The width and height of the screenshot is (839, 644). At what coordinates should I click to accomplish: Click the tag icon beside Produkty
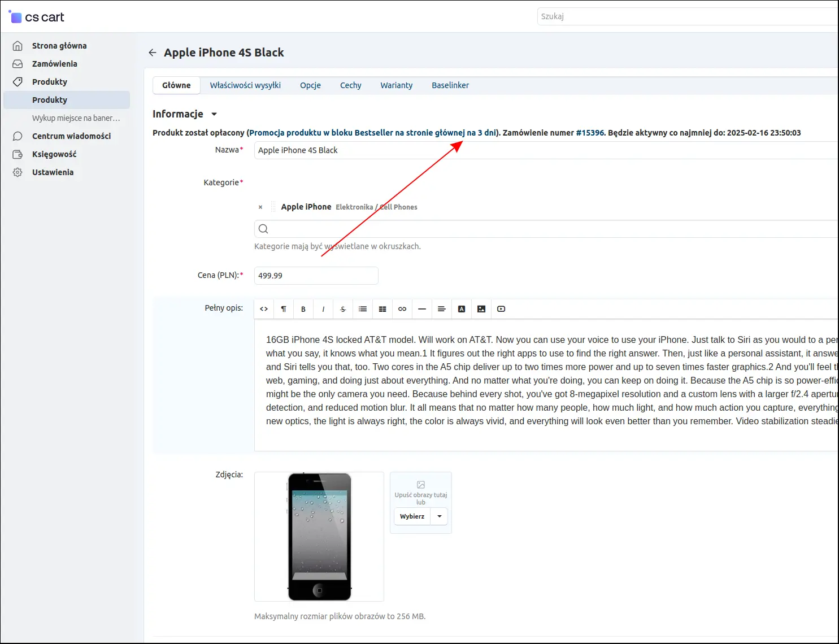[18, 82]
